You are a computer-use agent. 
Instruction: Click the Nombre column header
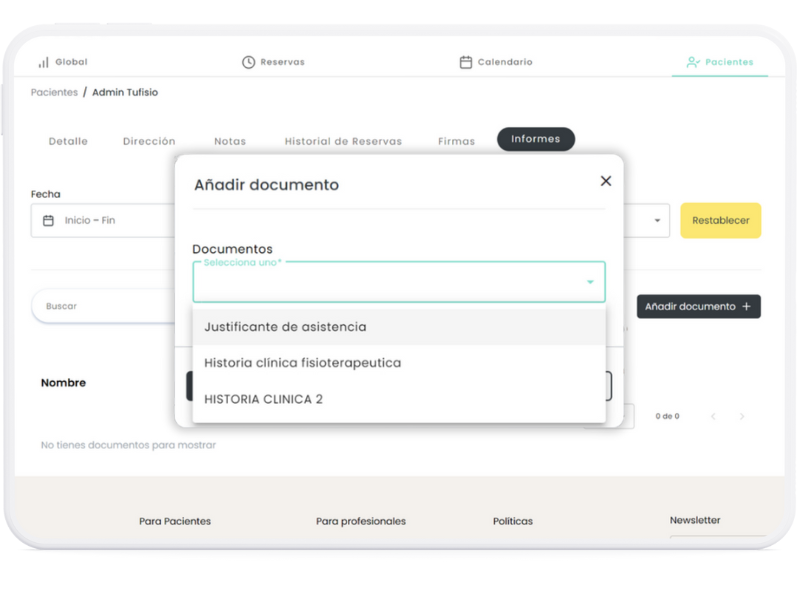[63, 383]
